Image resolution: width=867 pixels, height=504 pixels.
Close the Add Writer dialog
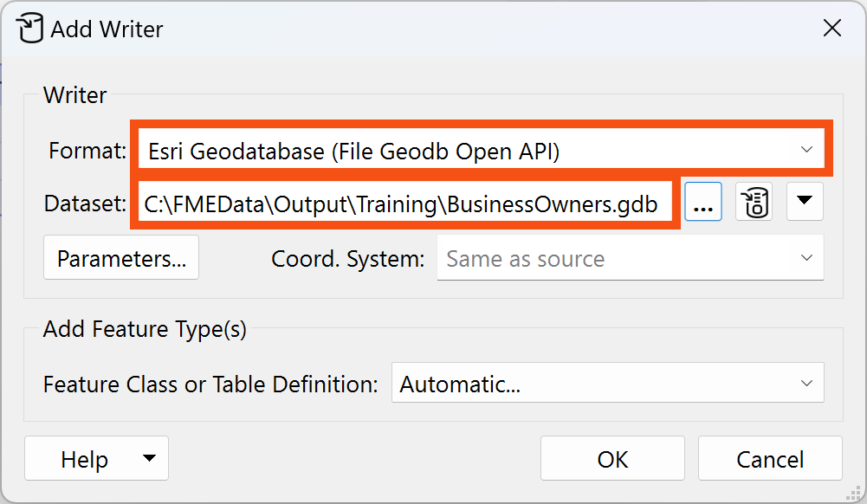pyautogui.click(x=831, y=29)
